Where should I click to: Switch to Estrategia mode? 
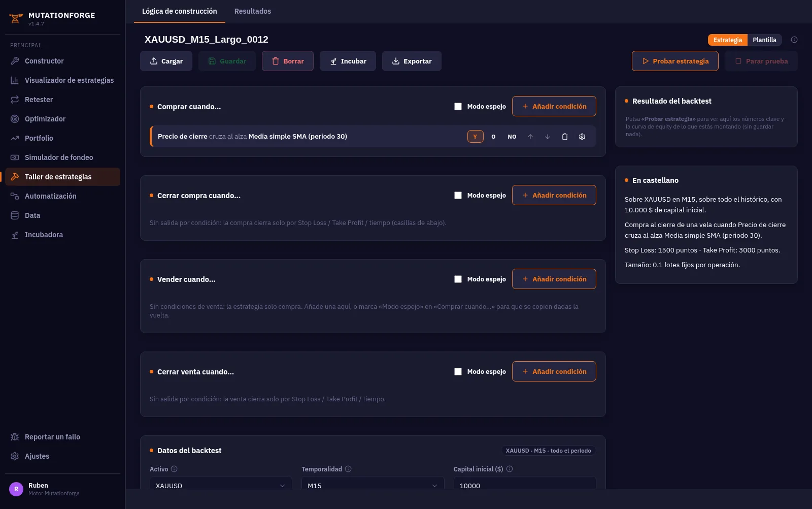click(728, 40)
